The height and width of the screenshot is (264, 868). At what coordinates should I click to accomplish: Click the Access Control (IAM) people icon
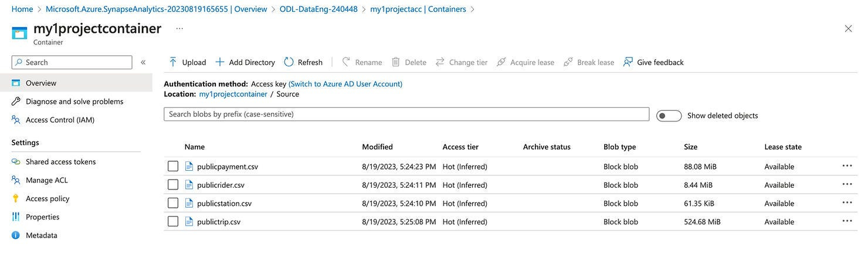16,120
